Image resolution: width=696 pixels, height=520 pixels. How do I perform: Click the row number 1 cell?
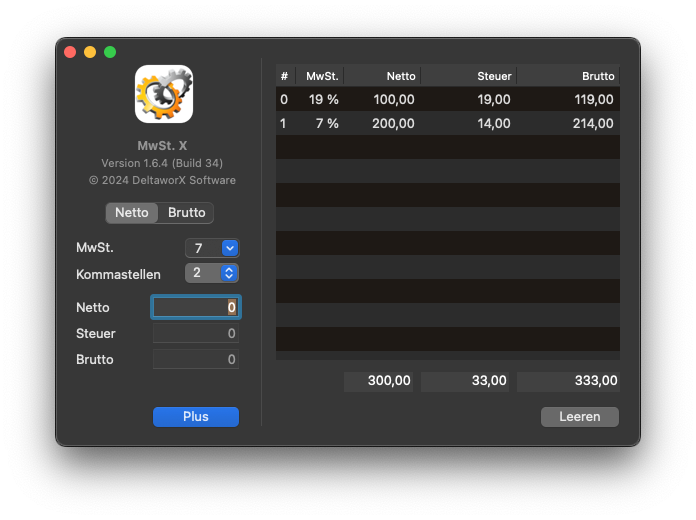tap(283, 123)
